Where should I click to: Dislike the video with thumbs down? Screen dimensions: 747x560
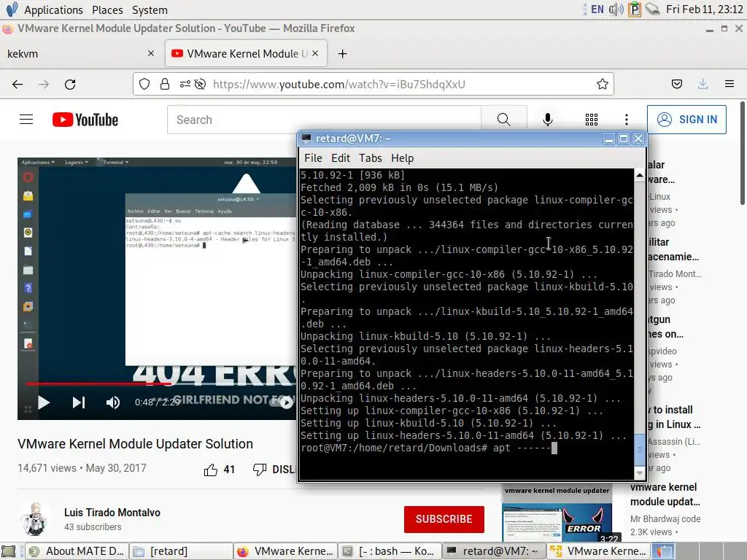(260, 470)
